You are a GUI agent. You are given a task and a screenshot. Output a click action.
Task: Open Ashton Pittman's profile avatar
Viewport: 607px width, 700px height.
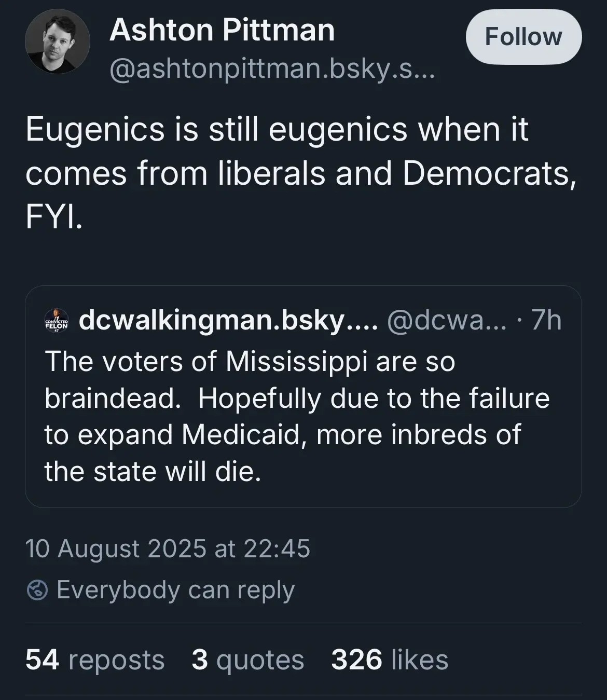coord(57,42)
